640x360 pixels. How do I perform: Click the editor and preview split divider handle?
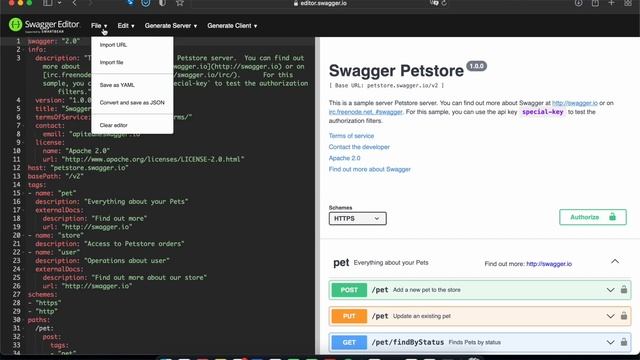coord(317,196)
